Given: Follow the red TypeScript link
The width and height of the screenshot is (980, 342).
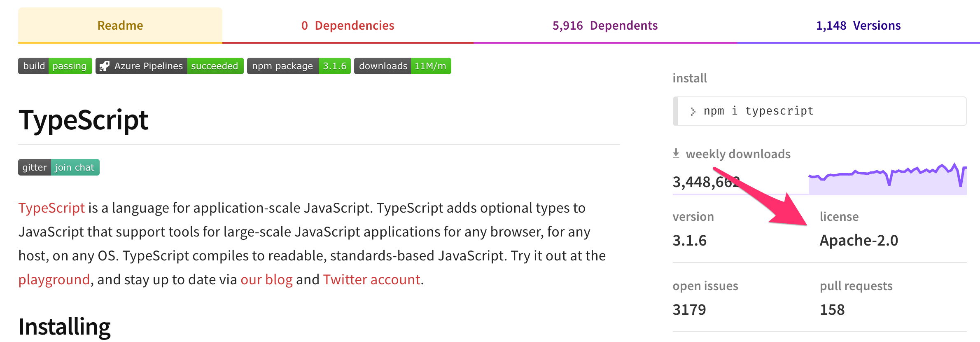Looking at the screenshot, I should point(51,208).
